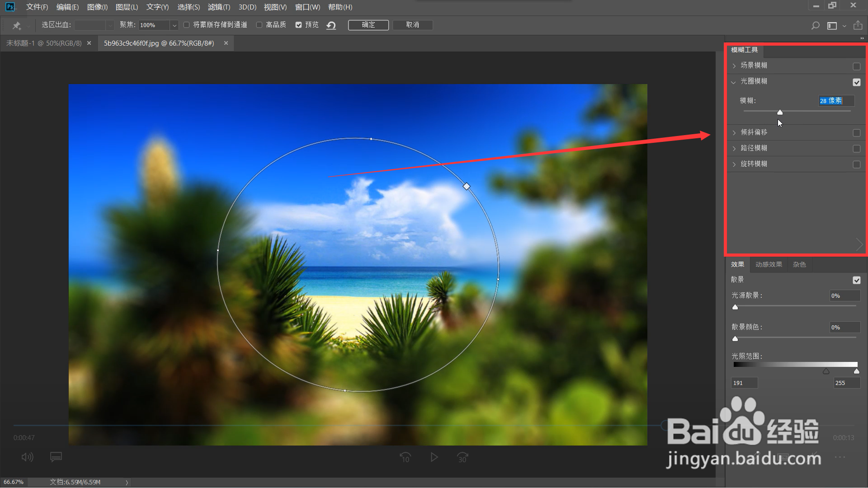This screenshot has height=488, width=868.
Task: Expand the 倾斜偏移 section
Action: [x=734, y=133]
